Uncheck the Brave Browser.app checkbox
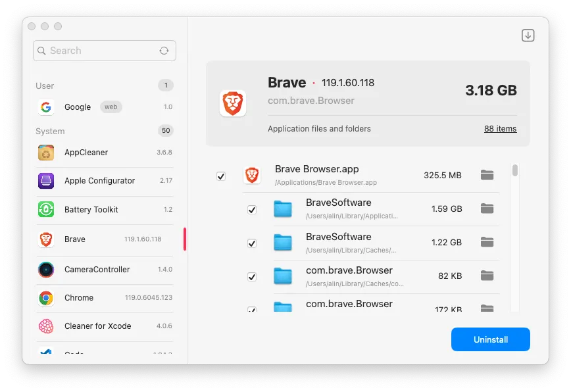This screenshot has height=392, width=571. (x=221, y=176)
